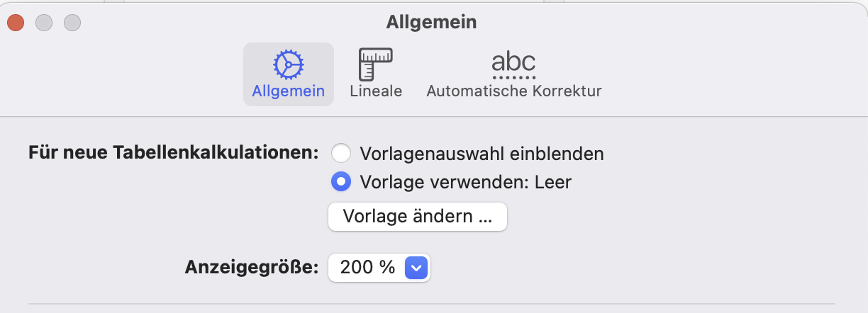
Task: Click the window title Allgemein
Action: click(431, 22)
